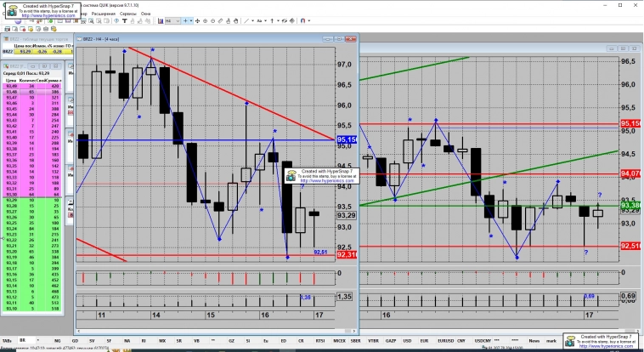
Task: Expand the Aa text label options arrow
Action: 265,20
